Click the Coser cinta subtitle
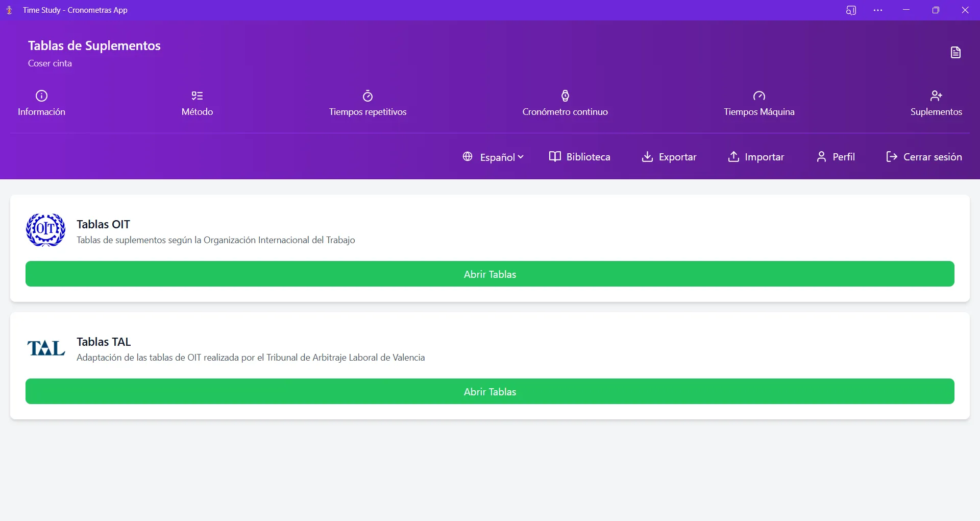This screenshot has height=521, width=980. coord(50,63)
